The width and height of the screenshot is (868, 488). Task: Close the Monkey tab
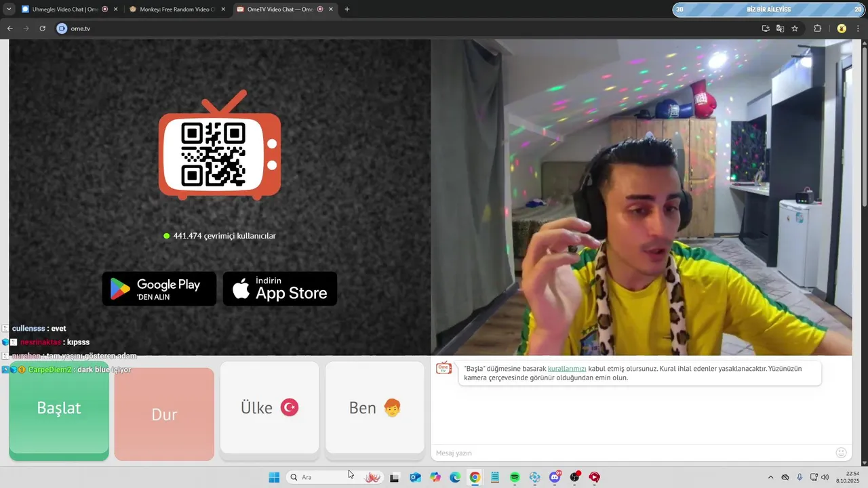[223, 9]
